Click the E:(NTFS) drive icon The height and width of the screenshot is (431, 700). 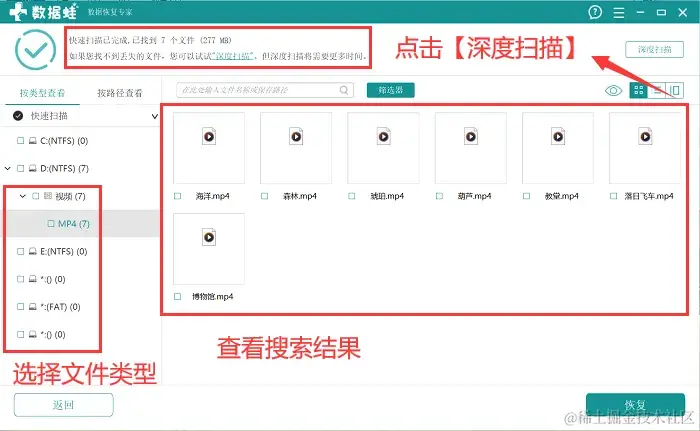coord(33,251)
